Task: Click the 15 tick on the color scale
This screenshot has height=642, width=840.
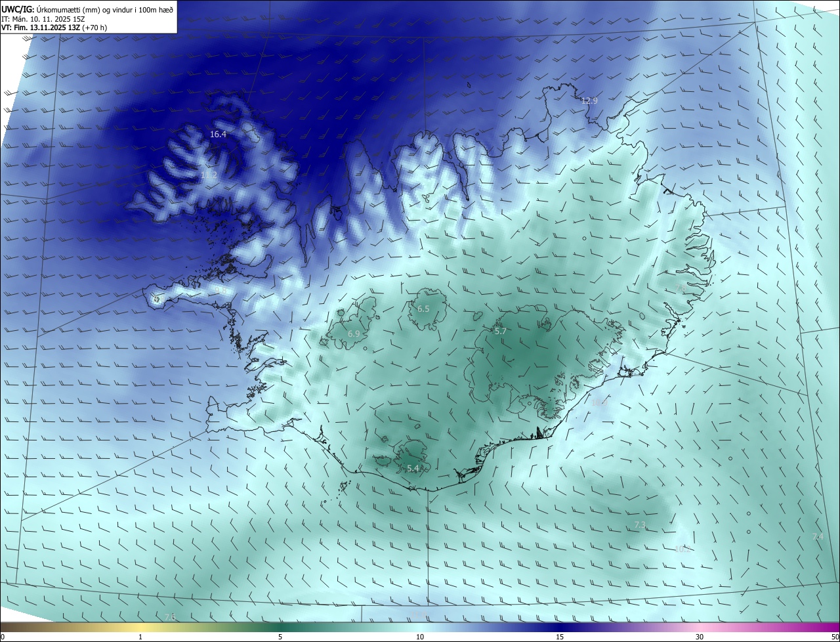Action: pyautogui.click(x=560, y=637)
